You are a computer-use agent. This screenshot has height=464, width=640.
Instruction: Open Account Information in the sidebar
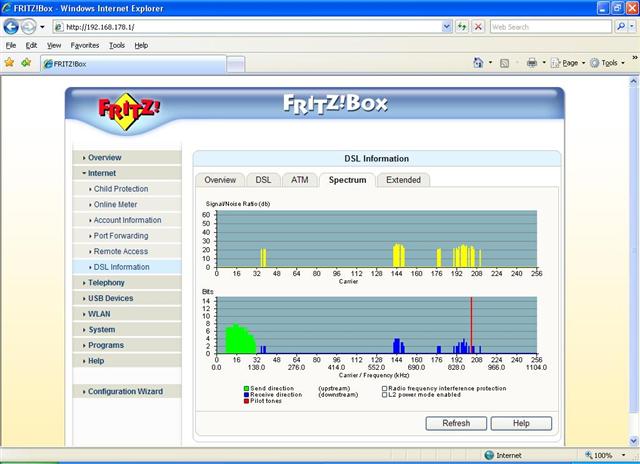(127, 220)
